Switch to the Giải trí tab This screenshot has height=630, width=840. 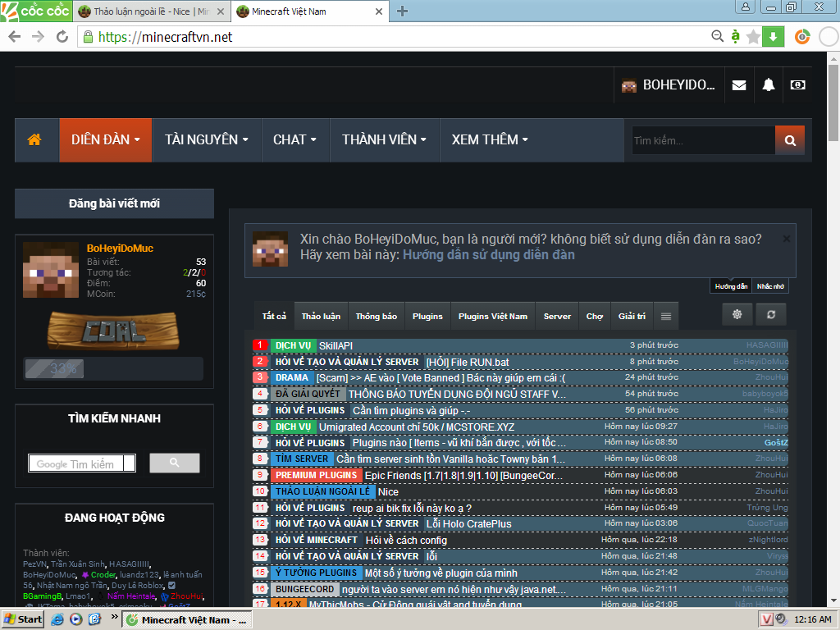point(632,316)
